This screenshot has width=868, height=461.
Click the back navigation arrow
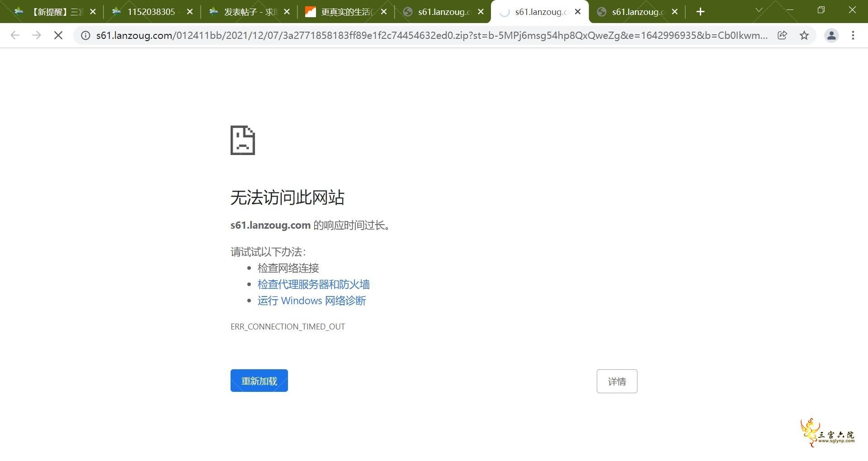coord(15,35)
